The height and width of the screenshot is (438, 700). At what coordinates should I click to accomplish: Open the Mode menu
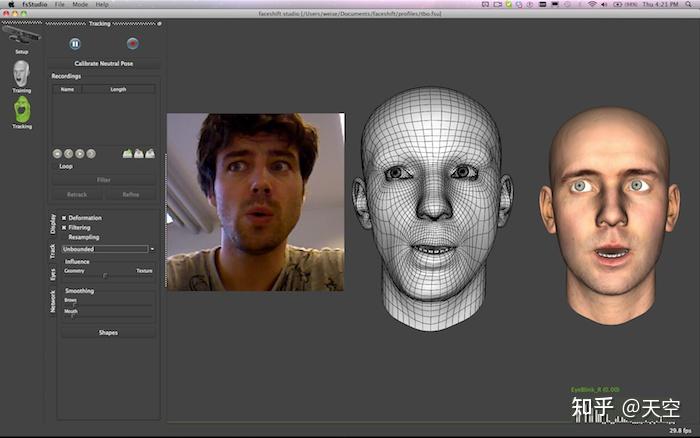coord(79,5)
